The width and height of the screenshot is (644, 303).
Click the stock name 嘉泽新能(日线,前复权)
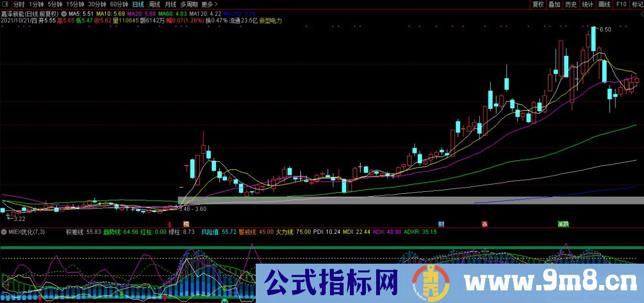pos(30,14)
